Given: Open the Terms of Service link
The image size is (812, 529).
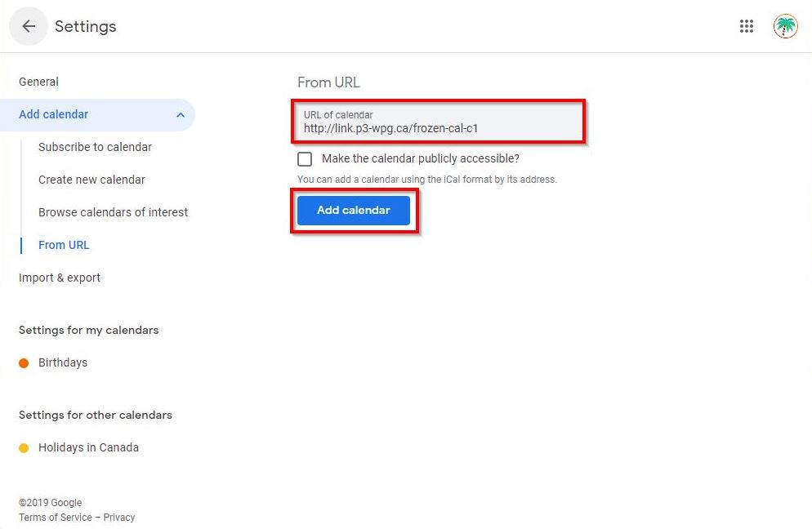Looking at the screenshot, I should pyautogui.click(x=56, y=517).
